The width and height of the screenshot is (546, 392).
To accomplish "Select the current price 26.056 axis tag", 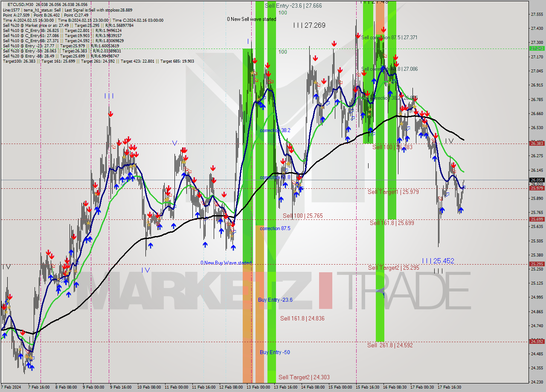I will tap(537, 180).
